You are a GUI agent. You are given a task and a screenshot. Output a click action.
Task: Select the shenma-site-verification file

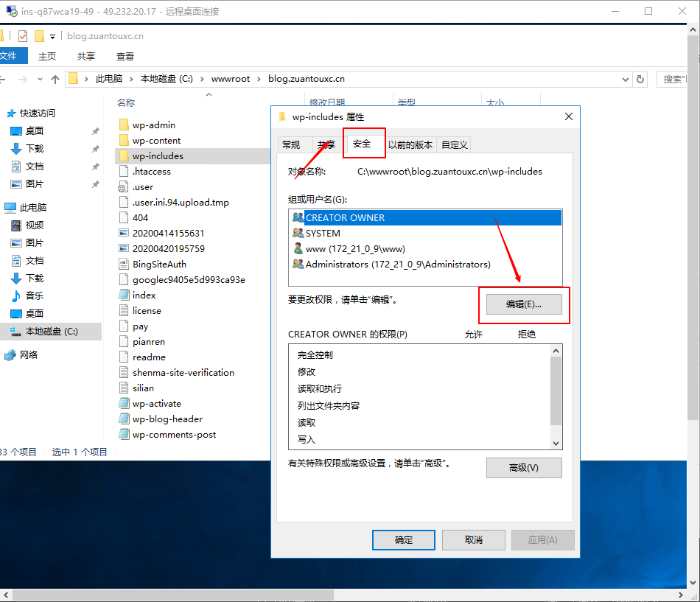pos(177,372)
